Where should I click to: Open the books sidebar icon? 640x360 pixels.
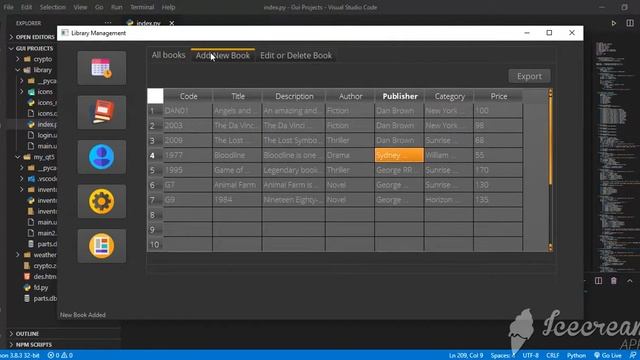coord(102,112)
